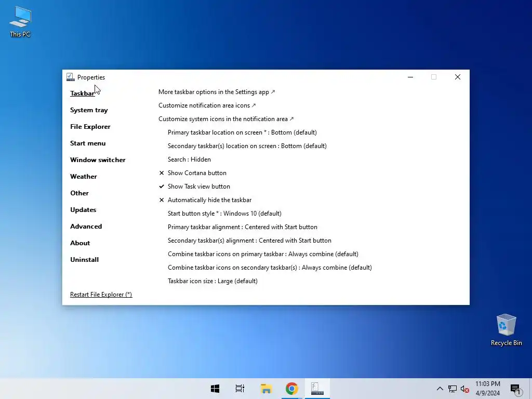Click Restart File Explorer (*) link
532x399 pixels.
tap(101, 295)
